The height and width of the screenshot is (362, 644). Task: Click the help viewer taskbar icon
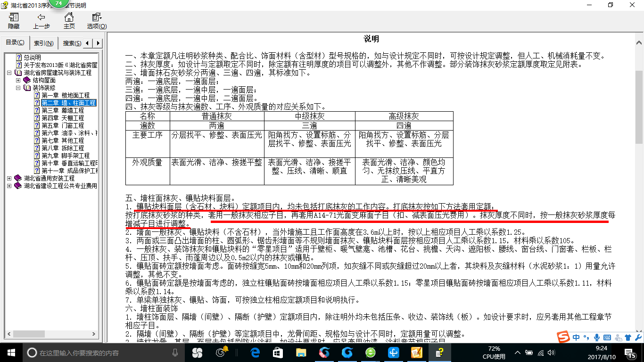pyautogui.click(x=439, y=352)
